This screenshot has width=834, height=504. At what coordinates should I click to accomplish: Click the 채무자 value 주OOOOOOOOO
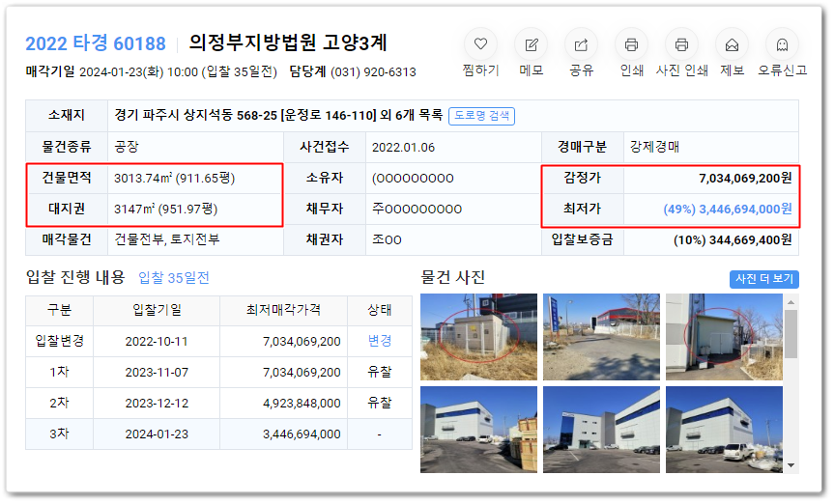(417, 209)
